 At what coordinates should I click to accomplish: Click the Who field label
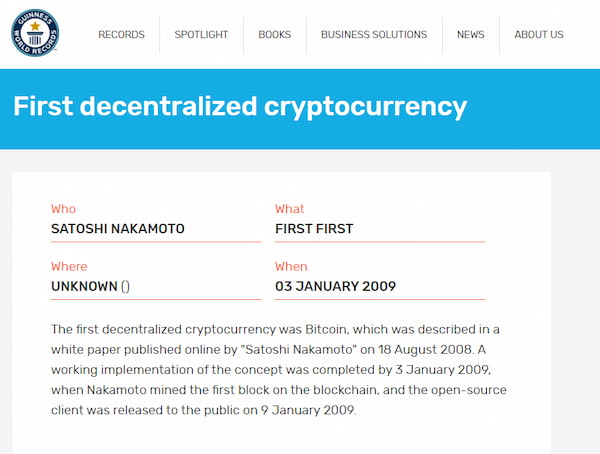[x=64, y=209]
